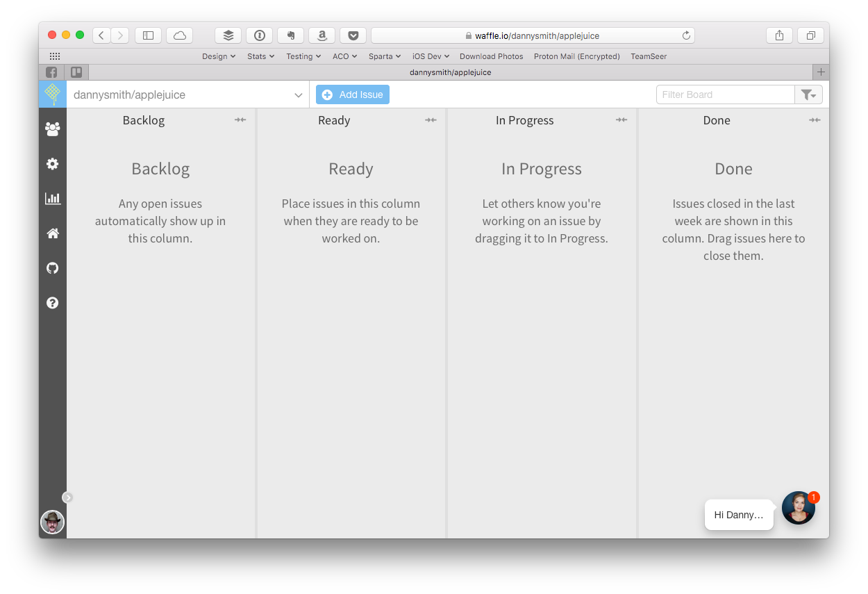Viewport: 868px width, 594px height.
Task: Click the Ready column header title
Action: (334, 120)
